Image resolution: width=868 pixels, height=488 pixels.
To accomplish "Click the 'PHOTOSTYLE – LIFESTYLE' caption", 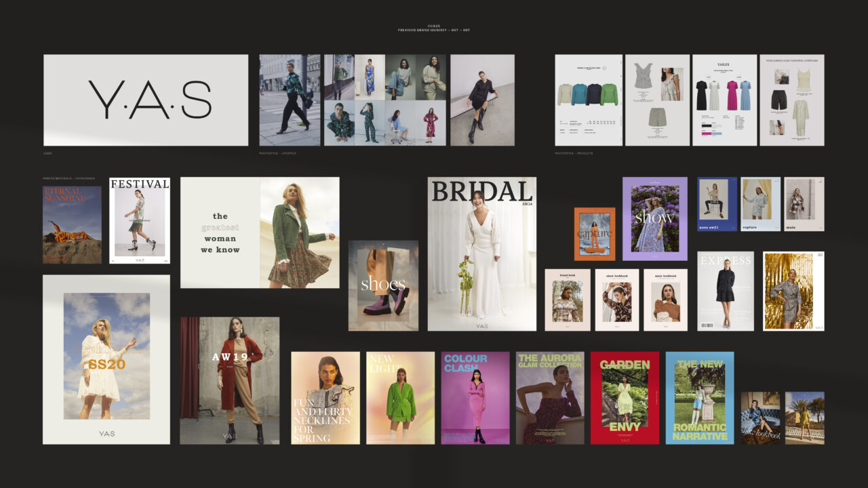I will (x=277, y=153).
